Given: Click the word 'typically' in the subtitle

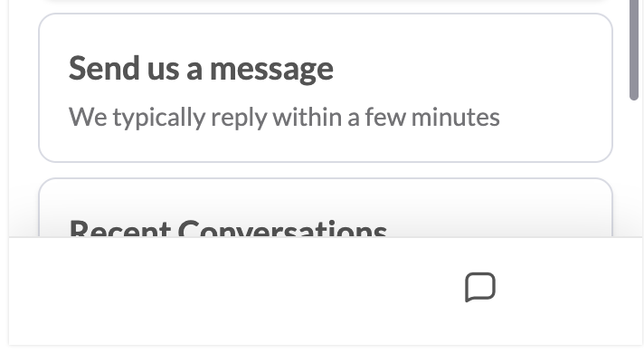Looking at the screenshot, I should (x=159, y=118).
